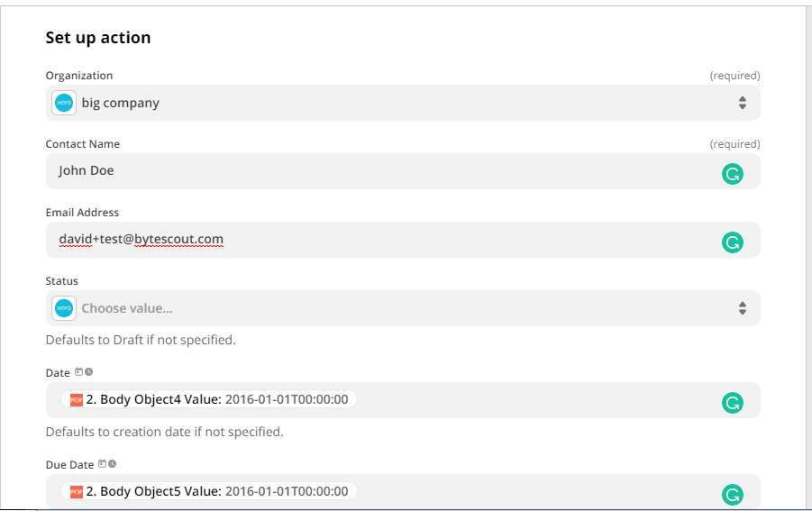Click the Xero logo in Organization field
812x511 pixels.
point(64,103)
